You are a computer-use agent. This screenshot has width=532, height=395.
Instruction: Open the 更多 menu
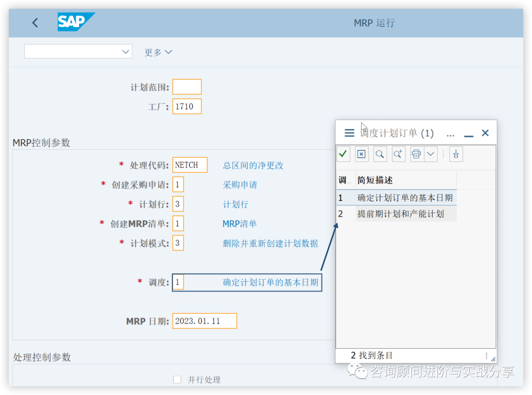click(159, 52)
